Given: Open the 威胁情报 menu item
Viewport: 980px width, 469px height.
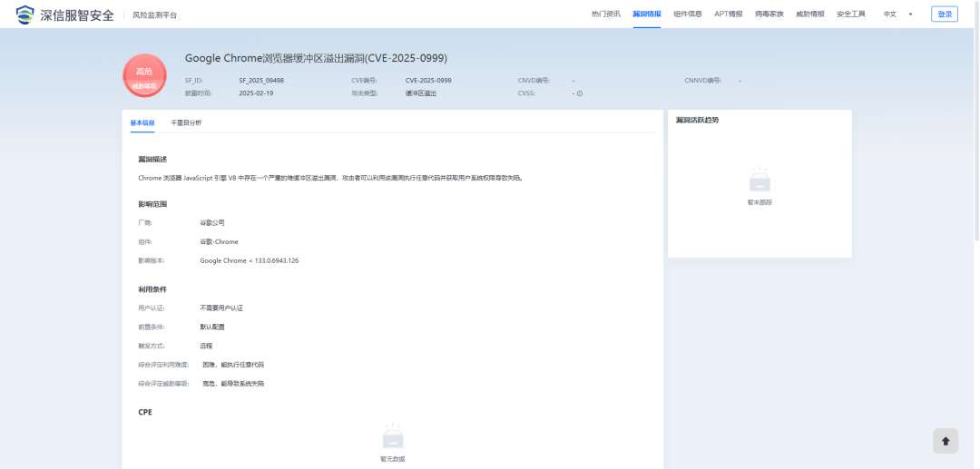Looking at the screenshot, I should pos(810,14).
